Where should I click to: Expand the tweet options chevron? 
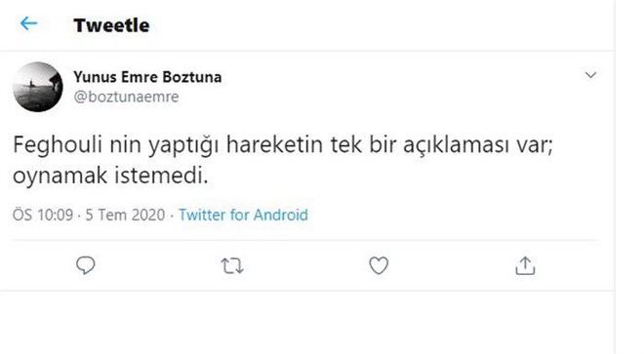590,75
